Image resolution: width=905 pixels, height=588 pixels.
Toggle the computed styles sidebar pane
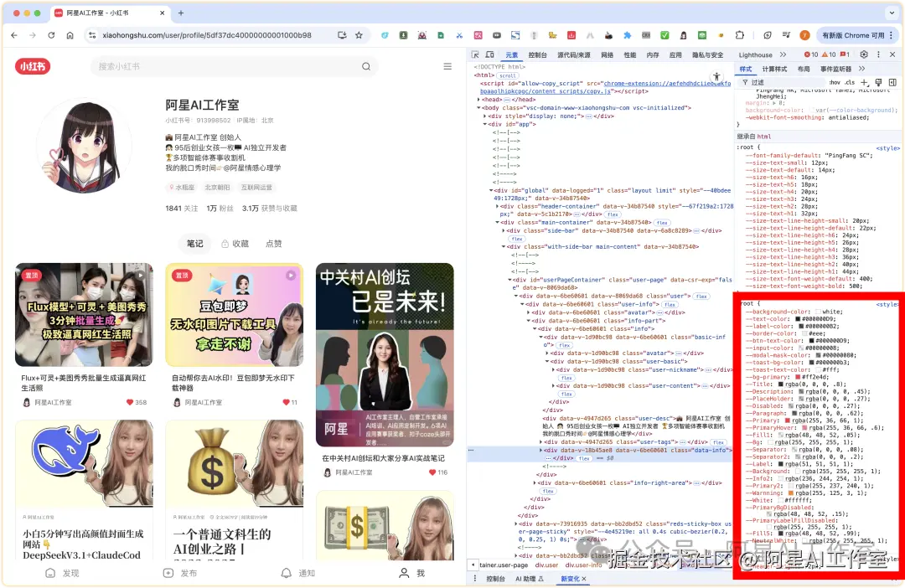[892, 83]
